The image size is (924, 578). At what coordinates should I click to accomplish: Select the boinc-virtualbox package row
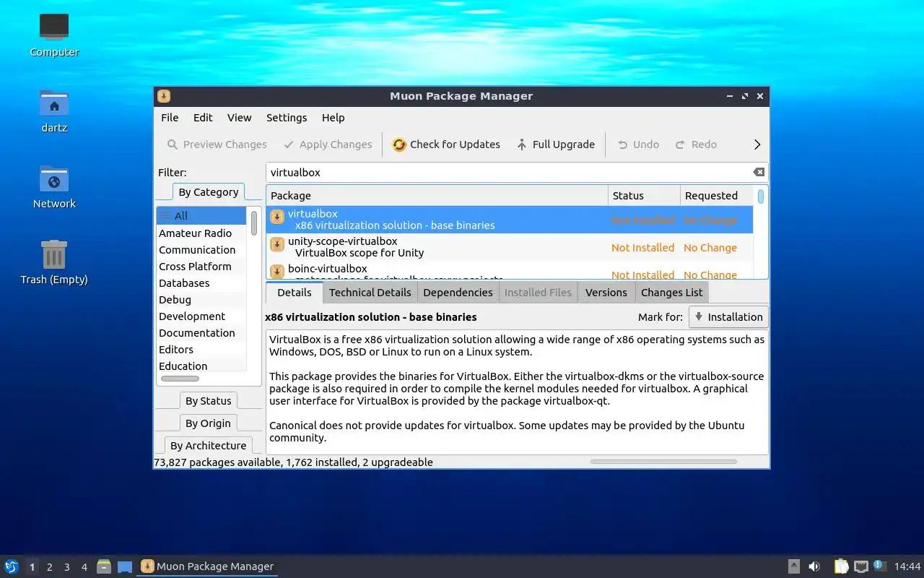[x=510, y=270]
